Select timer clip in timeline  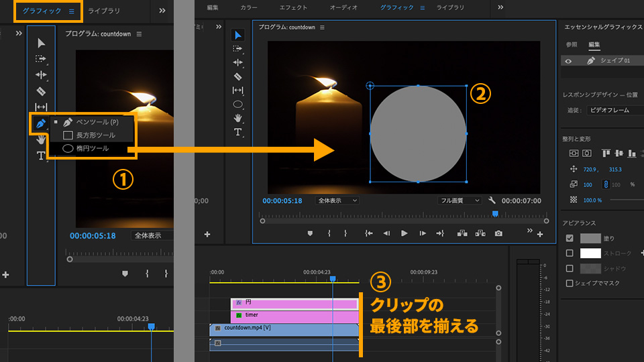tap(294, 316)
